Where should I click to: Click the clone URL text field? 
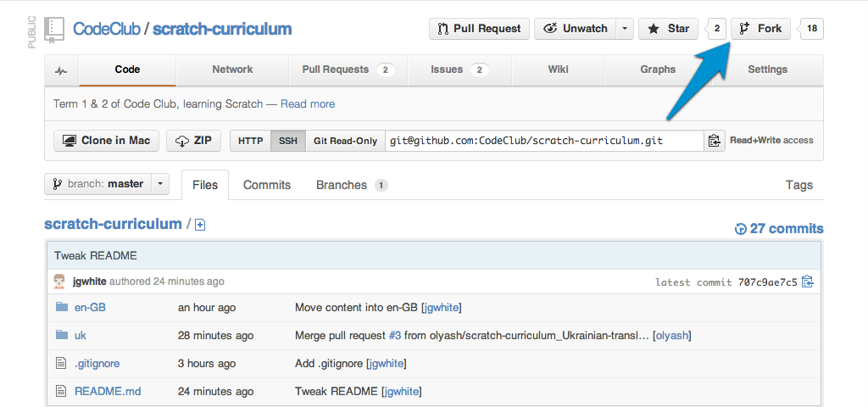coord(545,141)
